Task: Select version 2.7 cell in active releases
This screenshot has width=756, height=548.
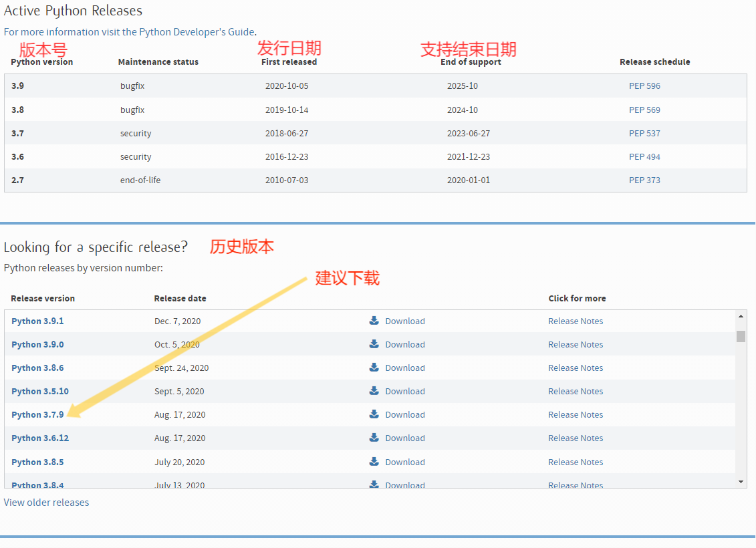Action: pyautogui.click(x=17, y=180)
